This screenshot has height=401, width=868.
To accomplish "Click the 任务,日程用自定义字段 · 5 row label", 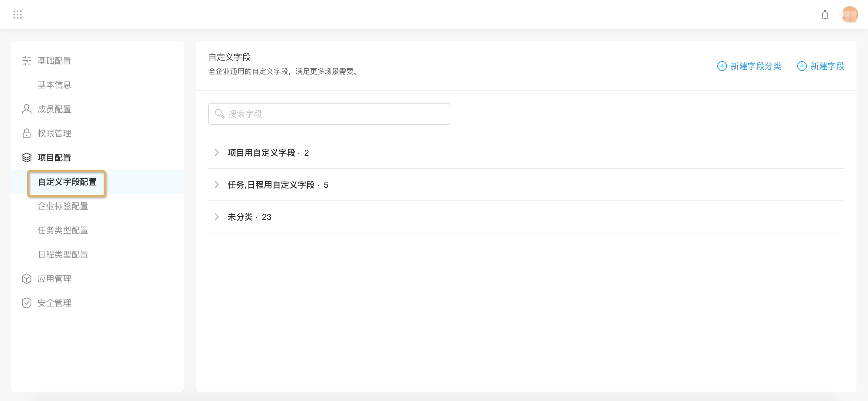I will 278,185.
